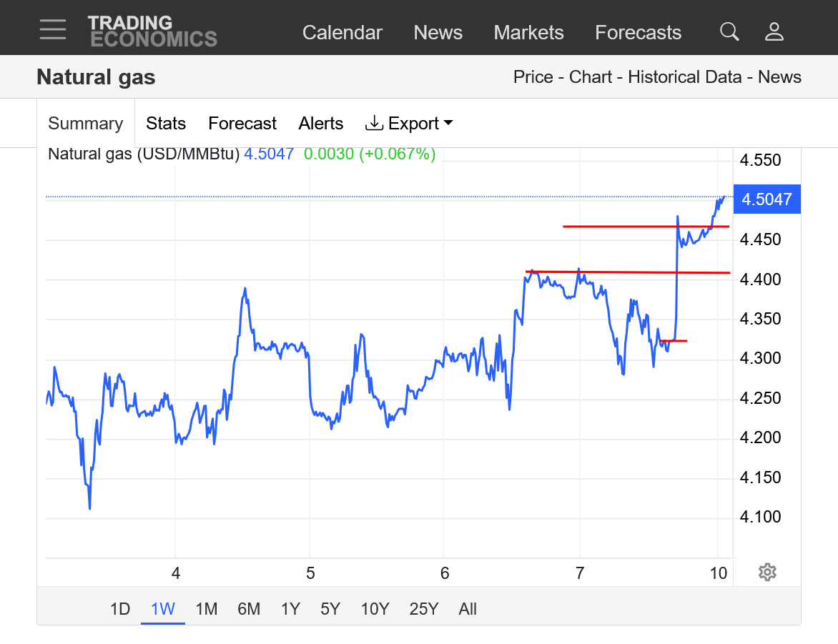Open the hamburger navigation menu

[53, 30]
